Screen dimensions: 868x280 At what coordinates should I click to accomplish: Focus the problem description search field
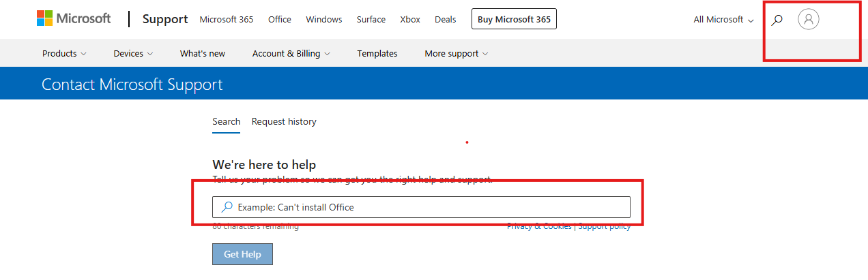[x=421, y=207]
